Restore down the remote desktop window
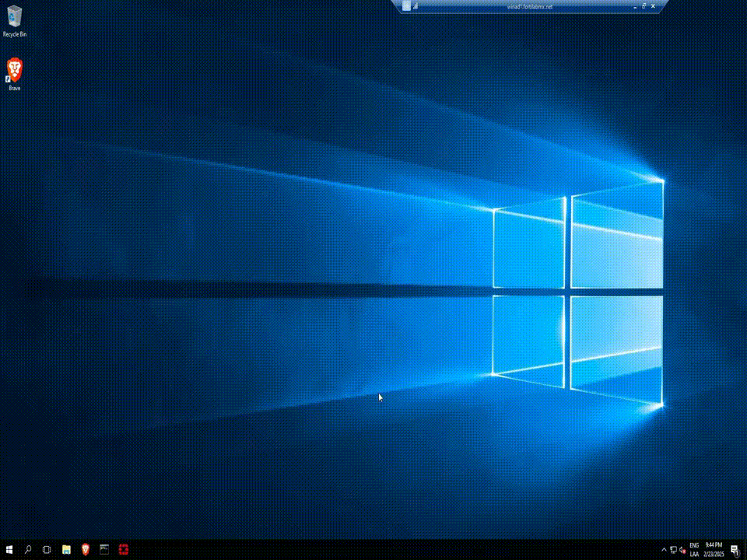Image resolution: width=747 pixels, height=560 pixels. click(x=644, y=6)
